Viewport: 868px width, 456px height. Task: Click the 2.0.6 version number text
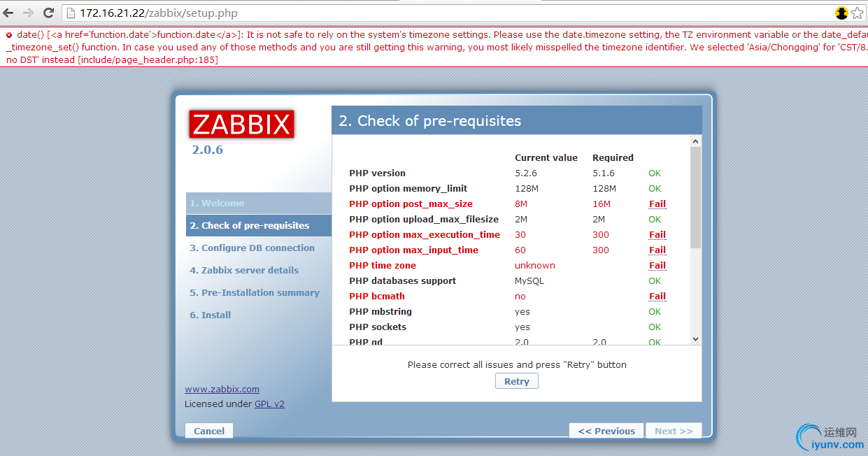[208, 150]
